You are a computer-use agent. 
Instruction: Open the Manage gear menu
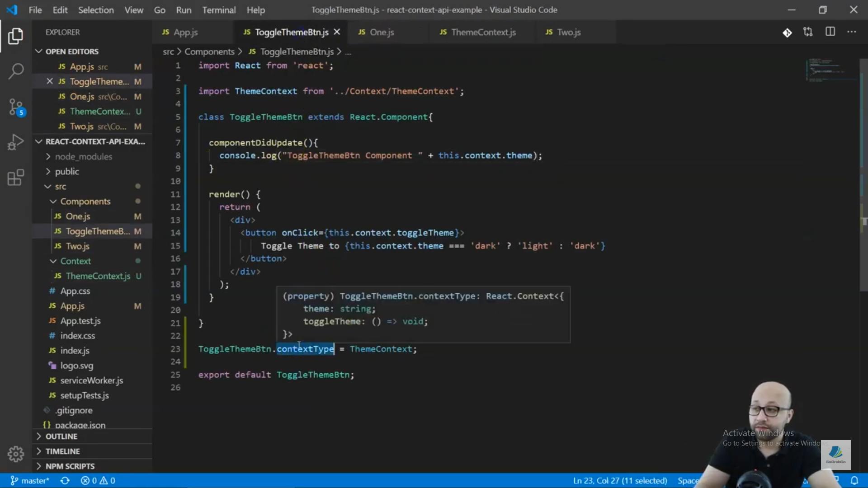click(x=15, y=454)
